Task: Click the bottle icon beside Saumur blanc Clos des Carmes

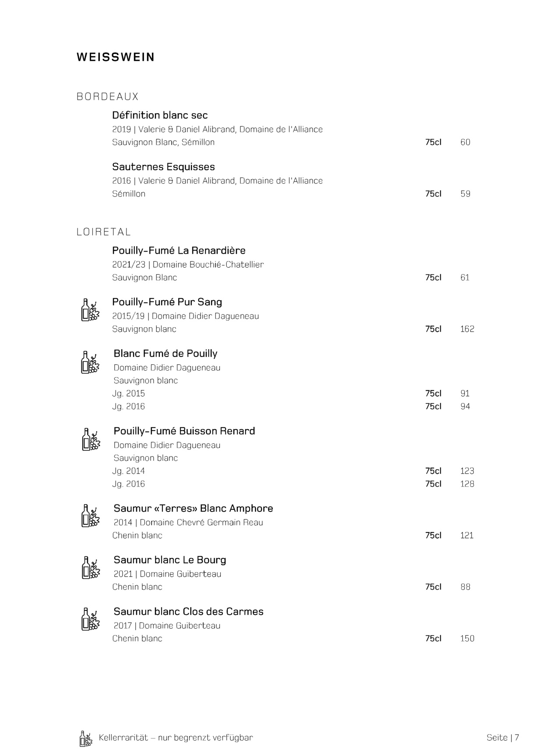Action: click(x=91, y=619)
